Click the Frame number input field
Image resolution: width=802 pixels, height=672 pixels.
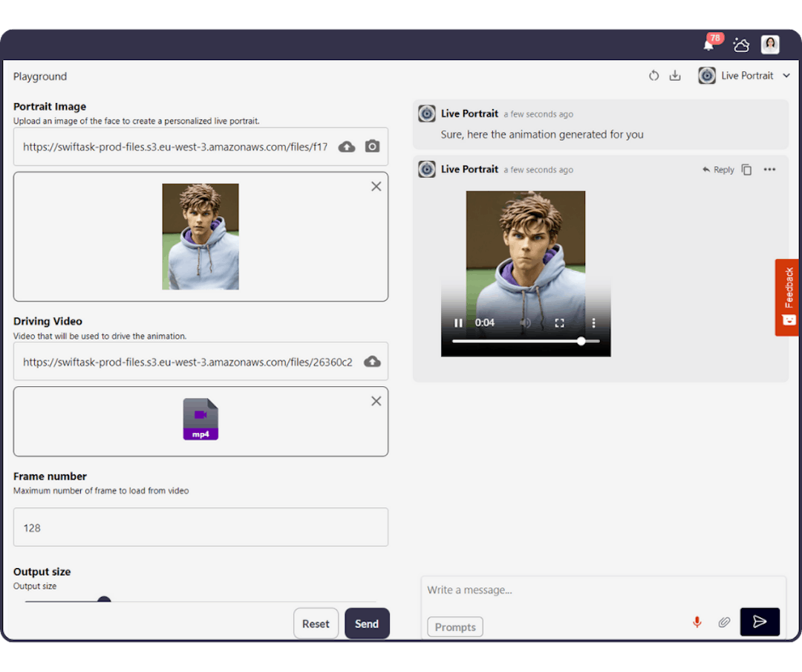tap(200, 527)
